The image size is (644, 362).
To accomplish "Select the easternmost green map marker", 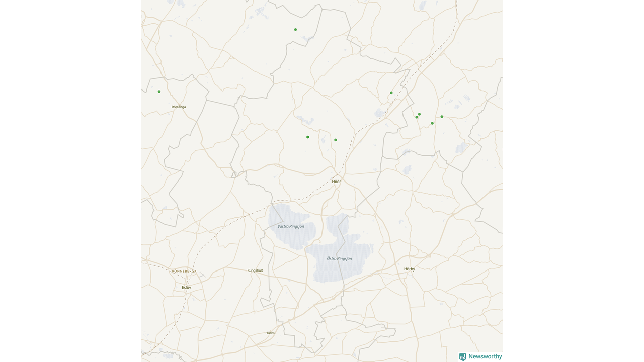I will click(442, 117).
